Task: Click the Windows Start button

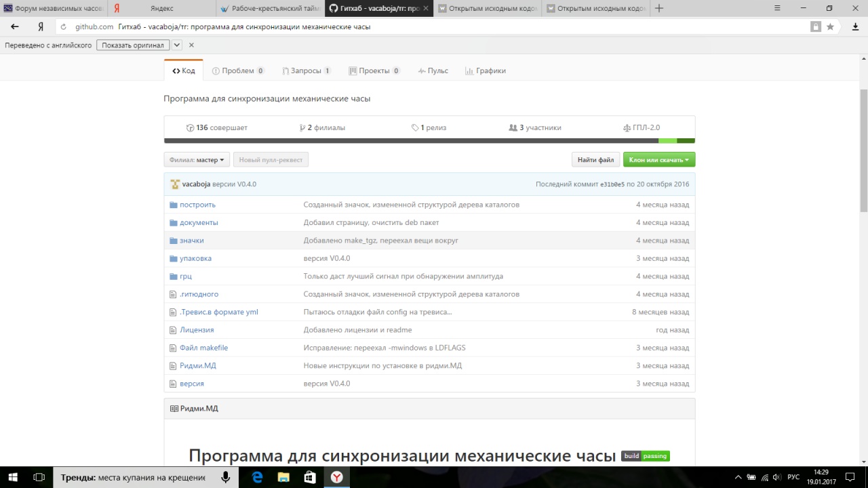Action: click(12, 477)
